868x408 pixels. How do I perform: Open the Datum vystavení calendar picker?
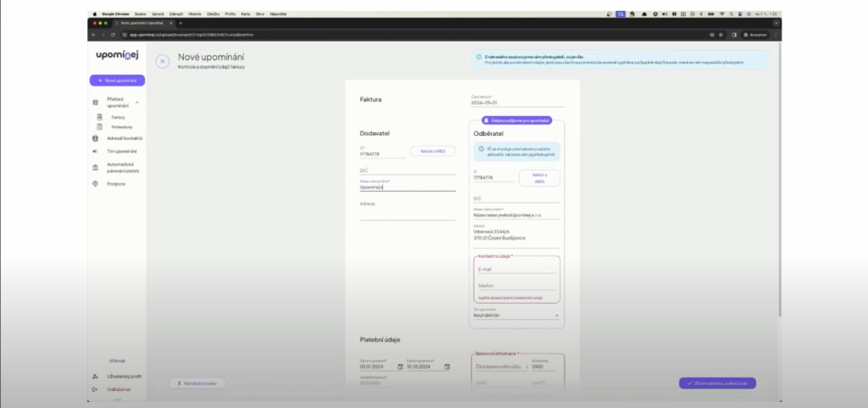(400, 366)
